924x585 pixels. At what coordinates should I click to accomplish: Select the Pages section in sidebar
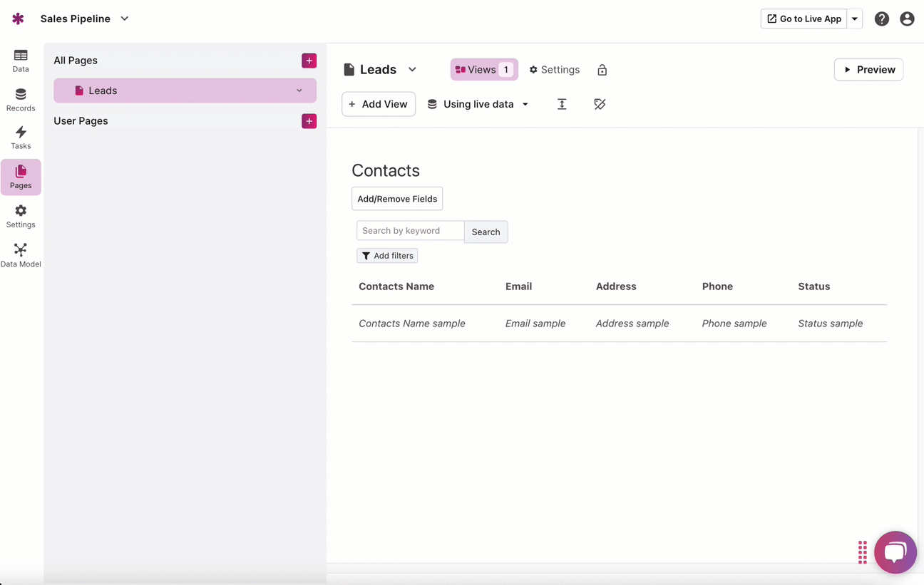(21, 177)
